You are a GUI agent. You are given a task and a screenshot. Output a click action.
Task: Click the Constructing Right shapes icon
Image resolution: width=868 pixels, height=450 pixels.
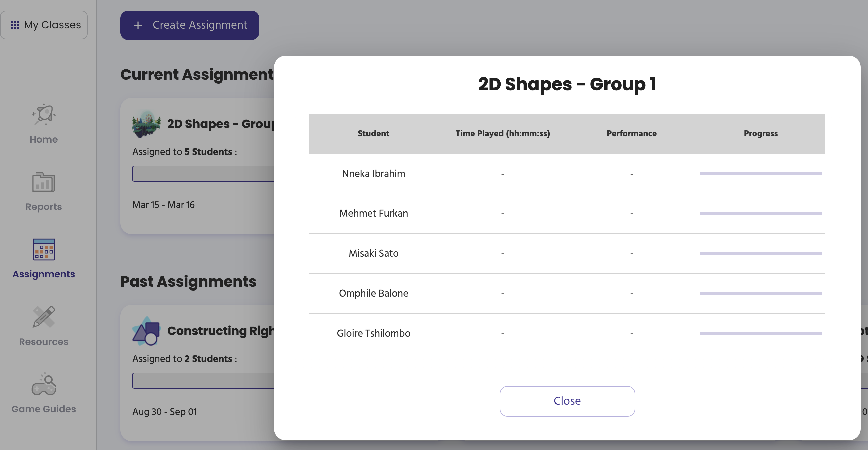146,331
